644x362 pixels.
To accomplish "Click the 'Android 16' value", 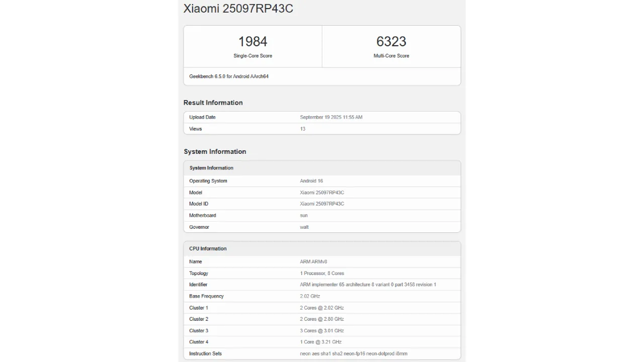I will (x=311, y=181).
